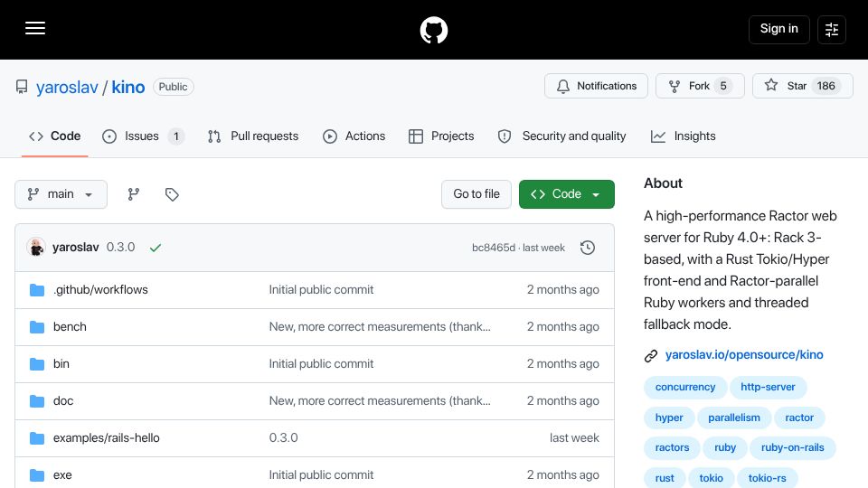The image size is (868, 488).
Task: Open commit bc8465d hash link
Action: point(494,248)
